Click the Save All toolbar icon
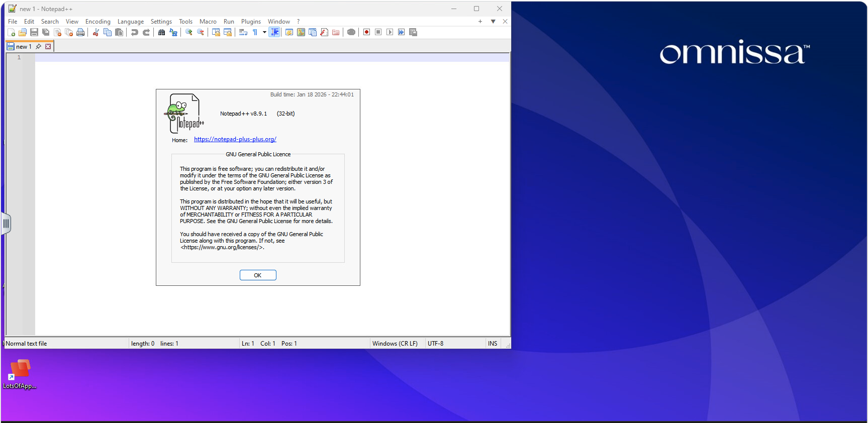This screenshot has width=868, height=423. (x=46, y=32)
